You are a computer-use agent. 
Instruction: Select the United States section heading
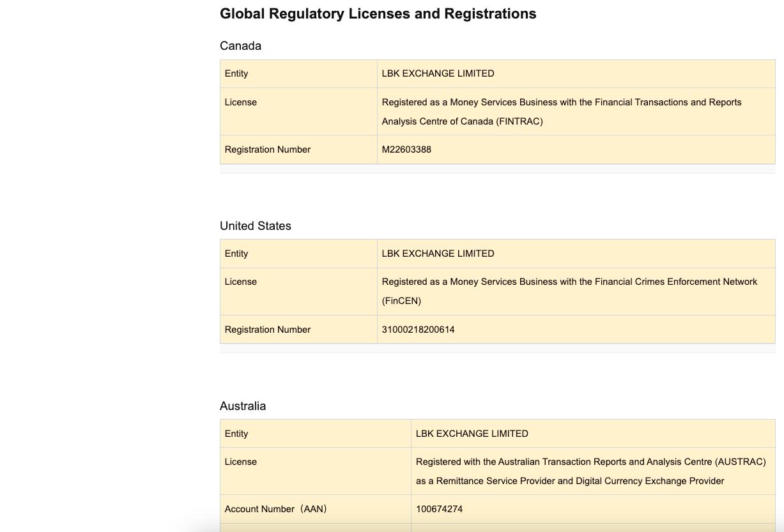(x=255, y=226)
